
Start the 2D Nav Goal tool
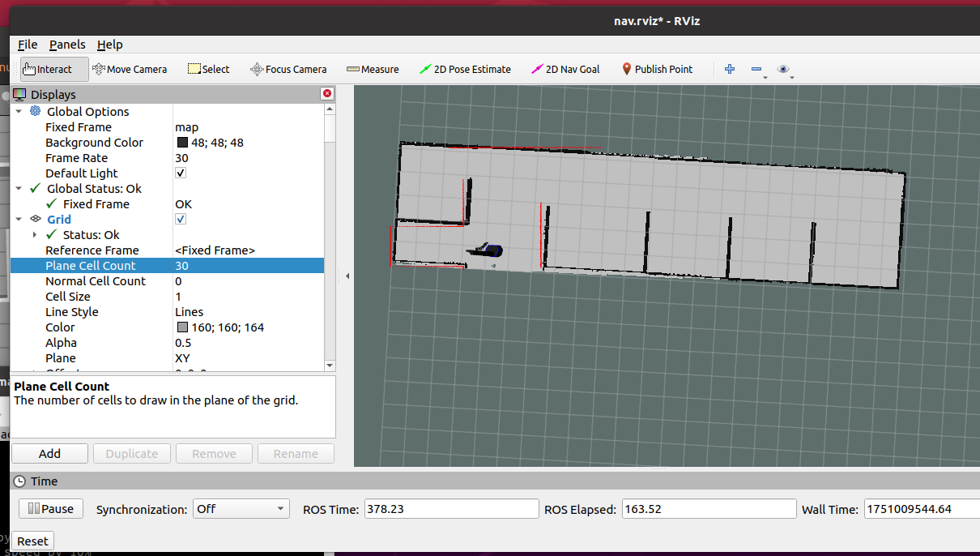[x=565, y=69]
